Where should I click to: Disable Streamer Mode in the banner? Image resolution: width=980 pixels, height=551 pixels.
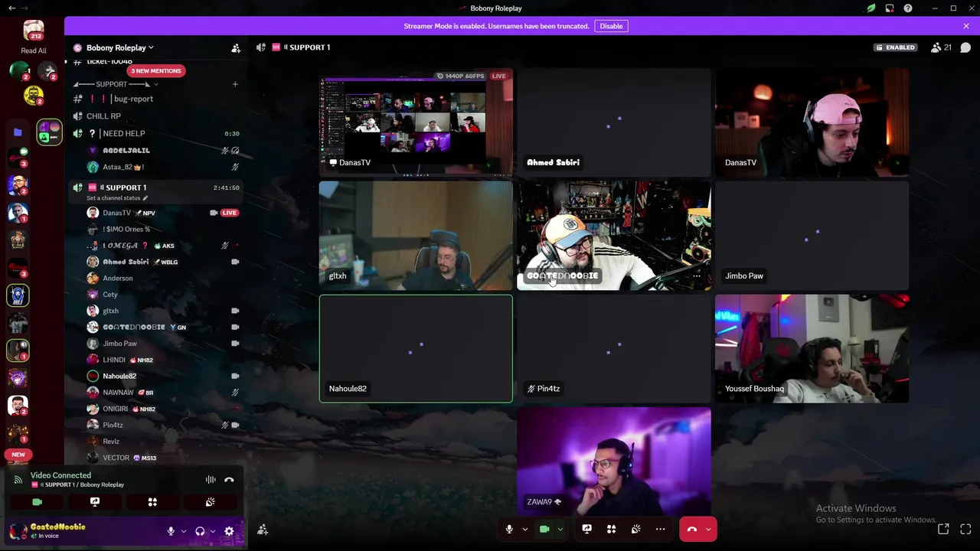(611, 26)
